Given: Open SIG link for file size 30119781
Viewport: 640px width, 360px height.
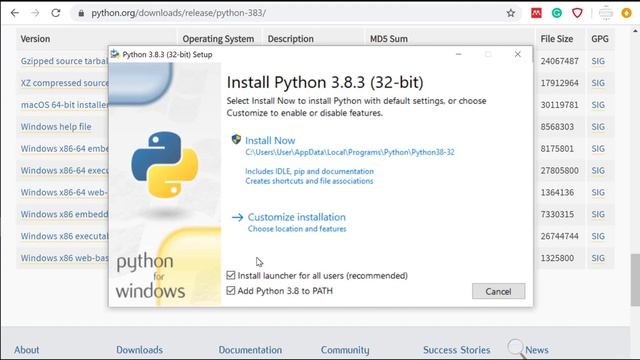Looking at the screenshot, I should [x=598, y=105].
